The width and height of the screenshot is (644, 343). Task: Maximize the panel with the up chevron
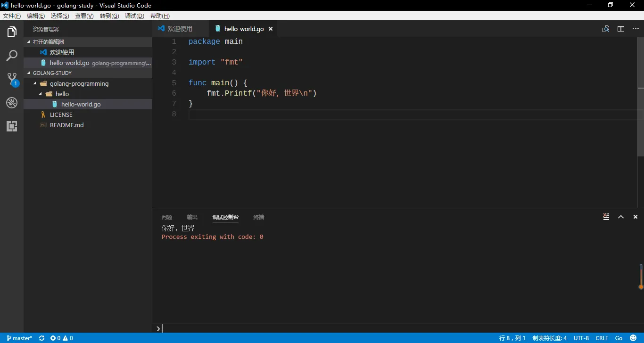621,217
